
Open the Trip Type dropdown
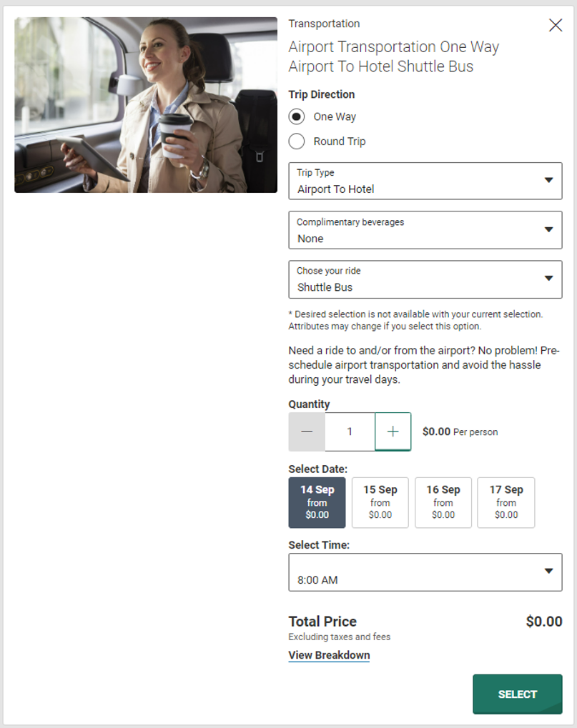point(425,181)
